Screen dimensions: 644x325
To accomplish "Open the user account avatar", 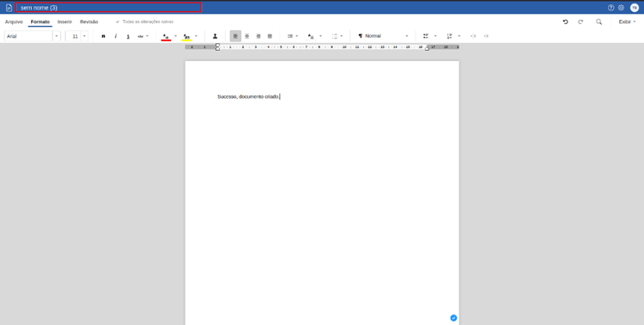I will click(635, 8).
